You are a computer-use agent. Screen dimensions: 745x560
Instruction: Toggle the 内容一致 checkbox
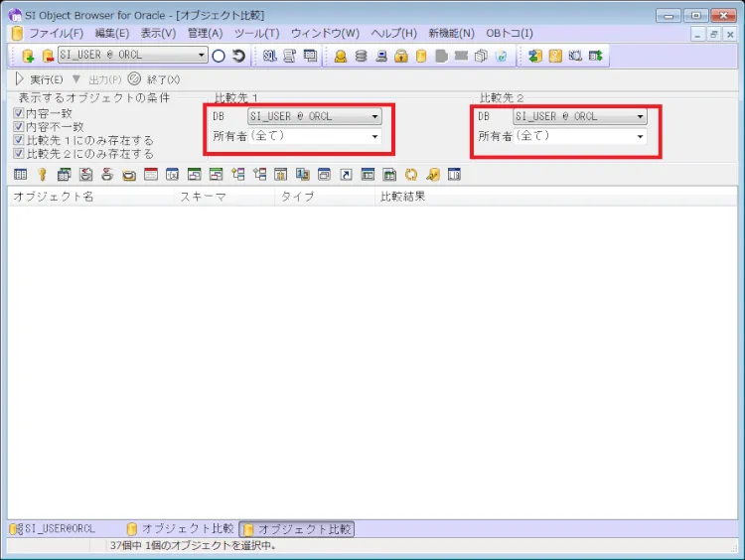point(19,113)
